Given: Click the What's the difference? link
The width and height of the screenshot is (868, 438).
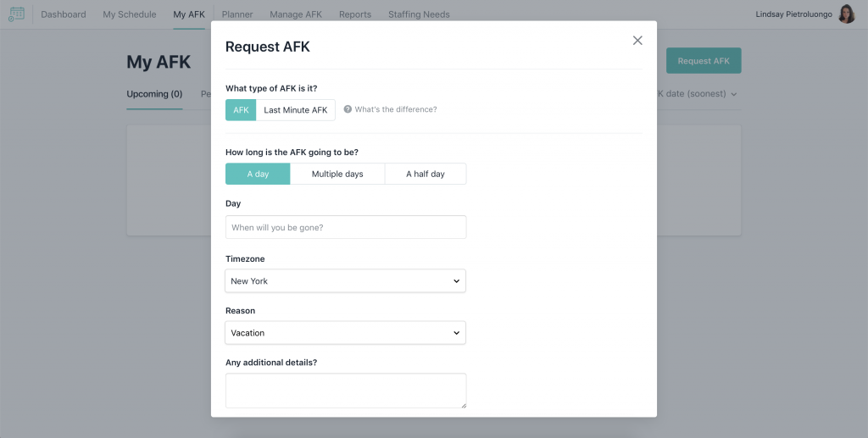Looking at the screenshot, I should (x=396, y=109).
